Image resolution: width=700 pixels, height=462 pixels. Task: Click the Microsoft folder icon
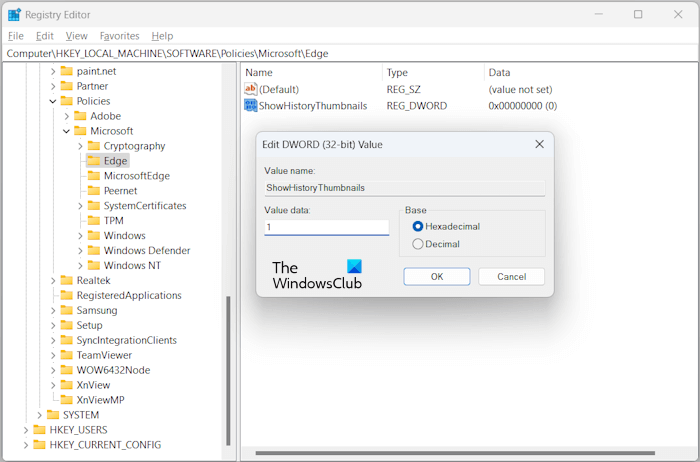click(80, 131)
